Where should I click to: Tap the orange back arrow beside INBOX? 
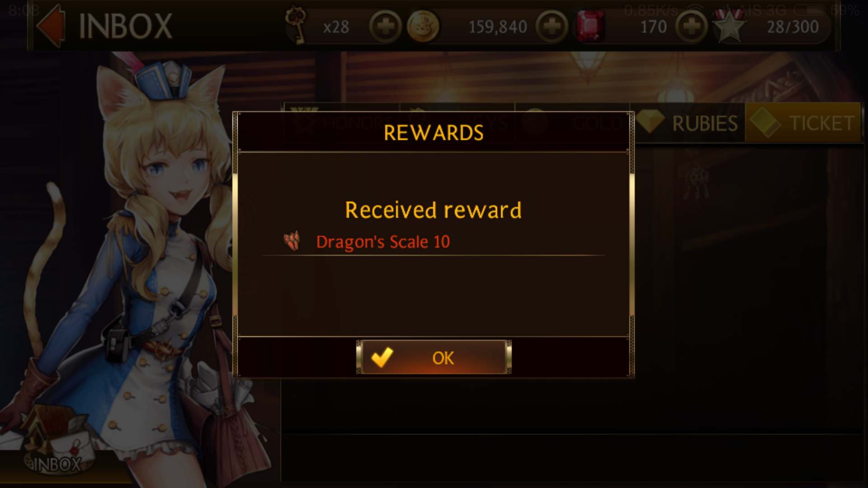click(51, 26)
